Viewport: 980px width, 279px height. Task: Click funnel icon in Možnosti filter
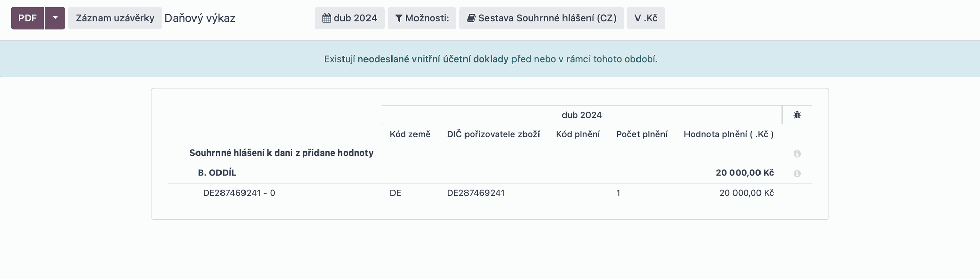coord(399,18)
